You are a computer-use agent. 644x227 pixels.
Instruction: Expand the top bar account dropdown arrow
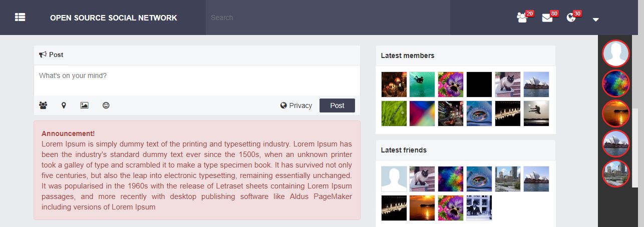click(595, 19)
